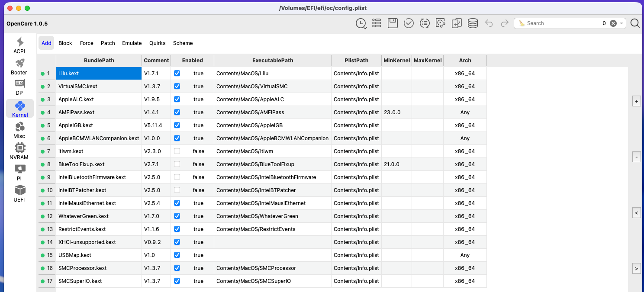Disable the Lilu.kext enabled checkbox
The image size is (644, 292).
pyautogui.click(x=177, y=74)
